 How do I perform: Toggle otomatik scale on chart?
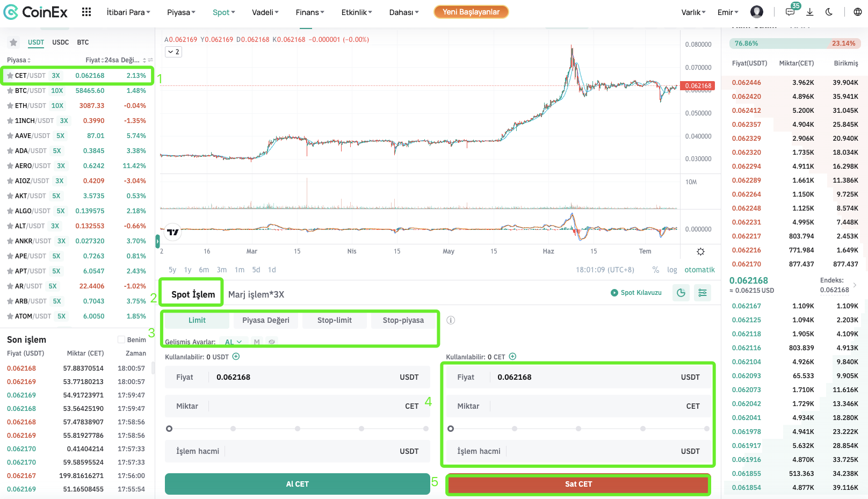pos(699,270)
